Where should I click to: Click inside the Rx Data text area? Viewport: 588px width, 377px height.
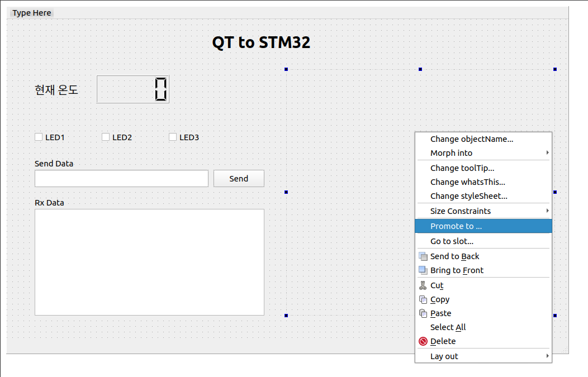click(x=149, y=263)
